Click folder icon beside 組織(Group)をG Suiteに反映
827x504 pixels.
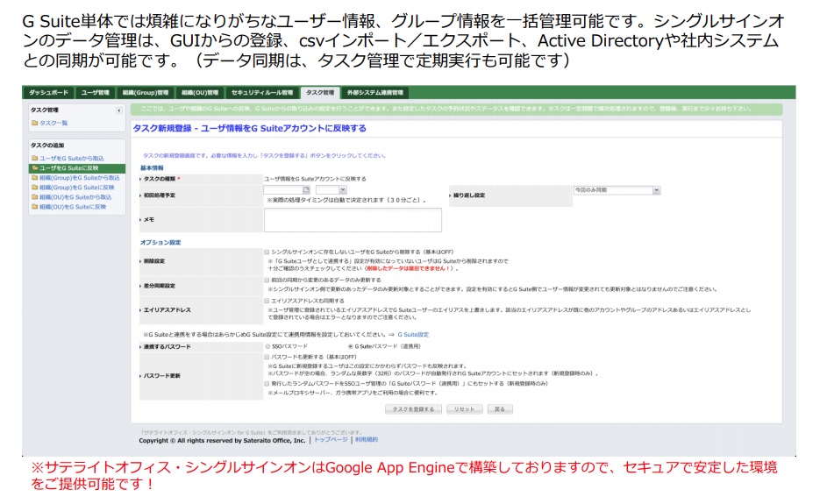pos(35,188)
